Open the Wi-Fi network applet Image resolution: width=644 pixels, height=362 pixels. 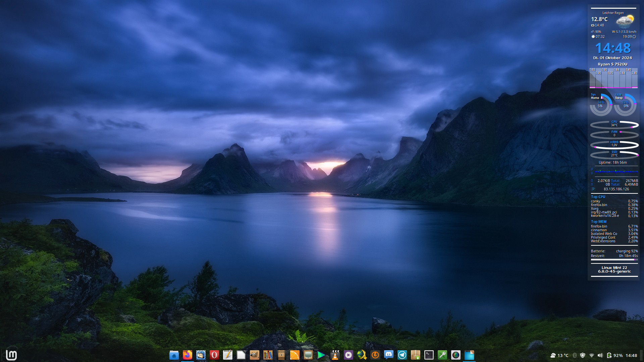pyautogui.click(x=591, y=355)
